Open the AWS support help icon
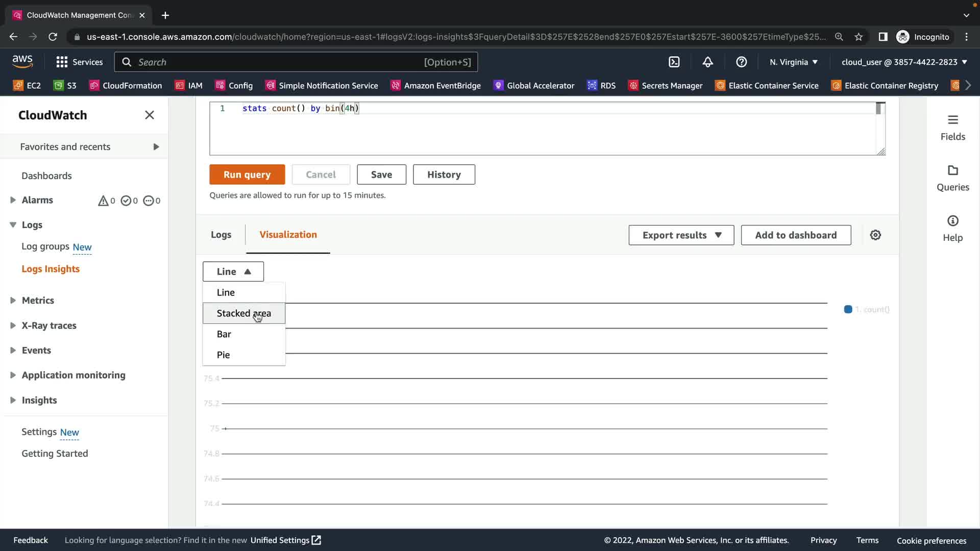Viewport: 980px width, 551px height. pos(741,62)
